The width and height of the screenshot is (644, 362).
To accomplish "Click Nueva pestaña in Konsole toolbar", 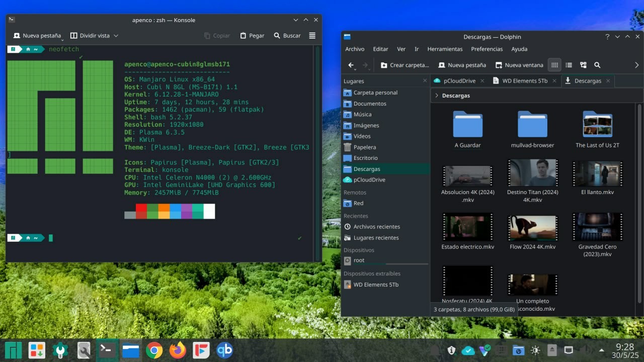I will (x=37, y=36).
